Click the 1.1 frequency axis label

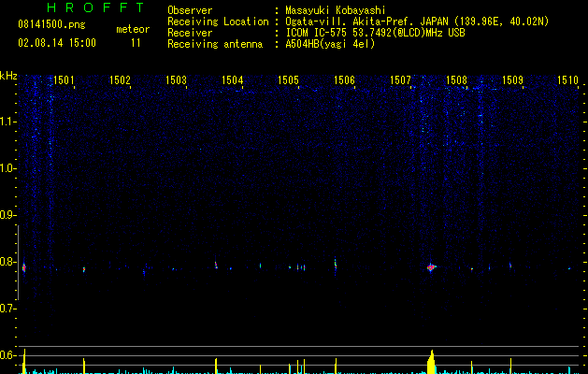[7, 122]
